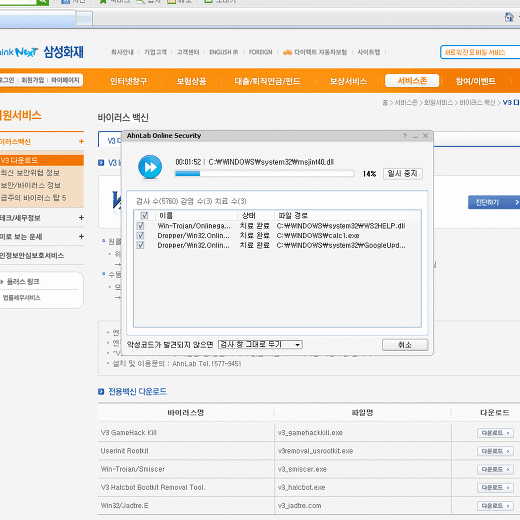Select 보안/바이러스 정보 in sidebar
This screenshot has width=520, height=520.
(x=31, y=185)
